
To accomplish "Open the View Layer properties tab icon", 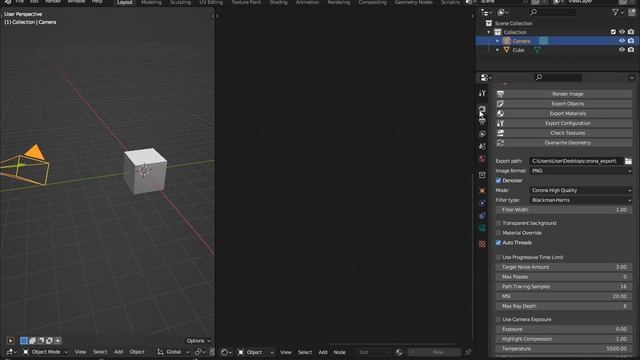I will click(482, 134).
